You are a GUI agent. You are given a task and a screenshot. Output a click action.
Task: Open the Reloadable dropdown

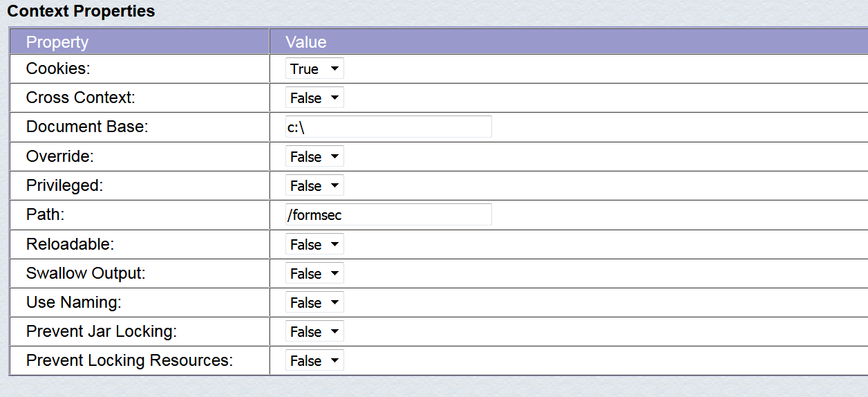click(314, 245)
